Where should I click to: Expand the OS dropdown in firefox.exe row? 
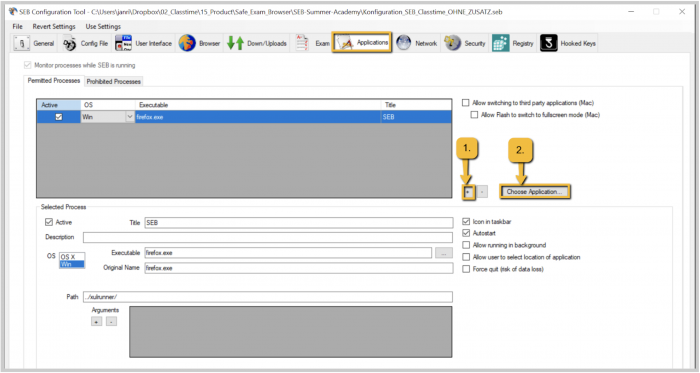(129, 117)
